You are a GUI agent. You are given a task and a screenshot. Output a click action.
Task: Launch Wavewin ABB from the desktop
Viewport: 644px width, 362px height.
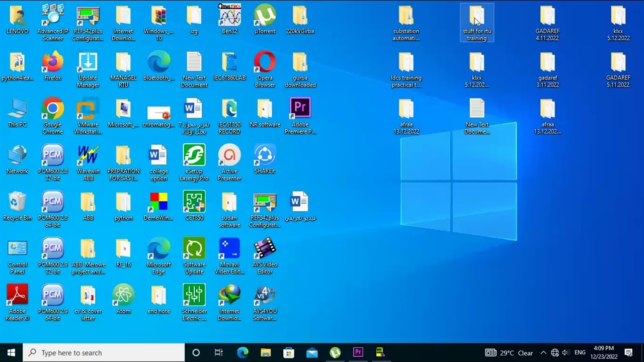(88, 163)
